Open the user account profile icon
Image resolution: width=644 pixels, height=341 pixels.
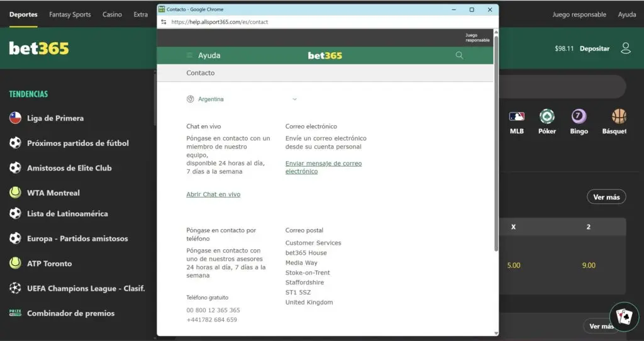pos(626,48)
